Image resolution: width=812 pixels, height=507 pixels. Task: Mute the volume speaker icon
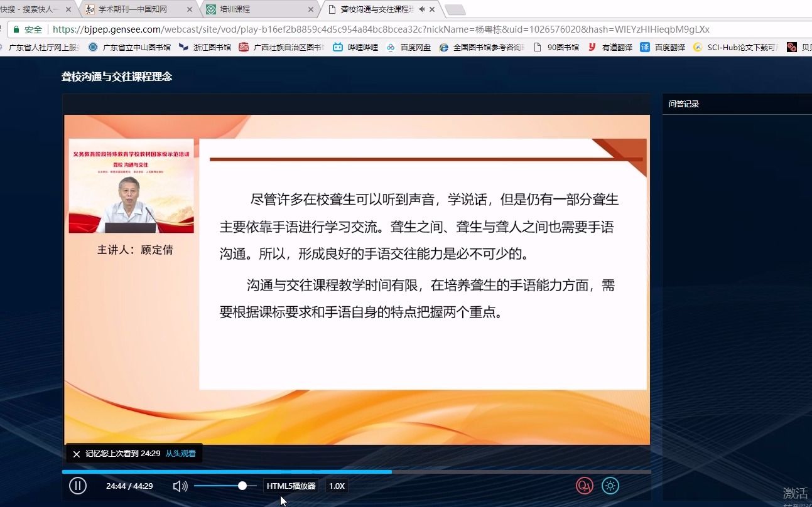(180, 485)
